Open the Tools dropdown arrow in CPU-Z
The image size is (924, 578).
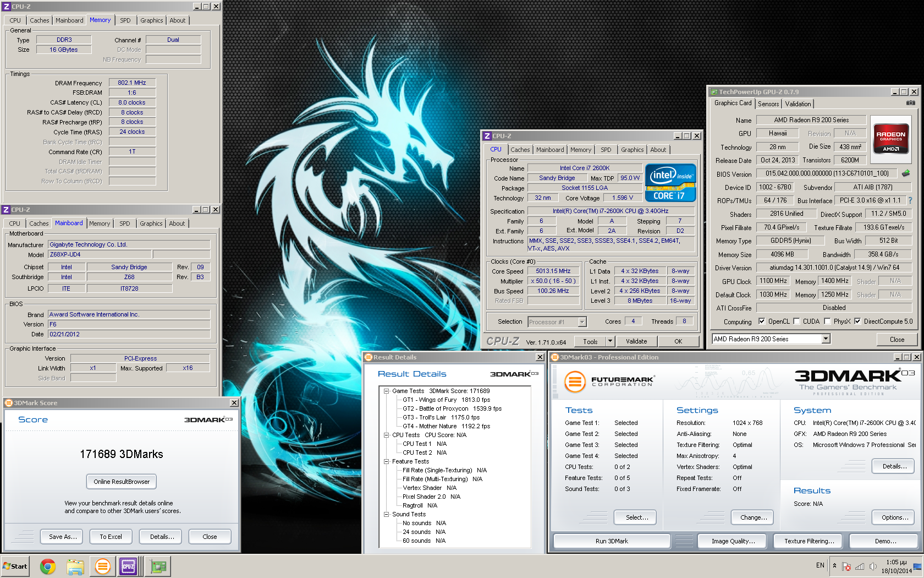(x=609, y=341)
